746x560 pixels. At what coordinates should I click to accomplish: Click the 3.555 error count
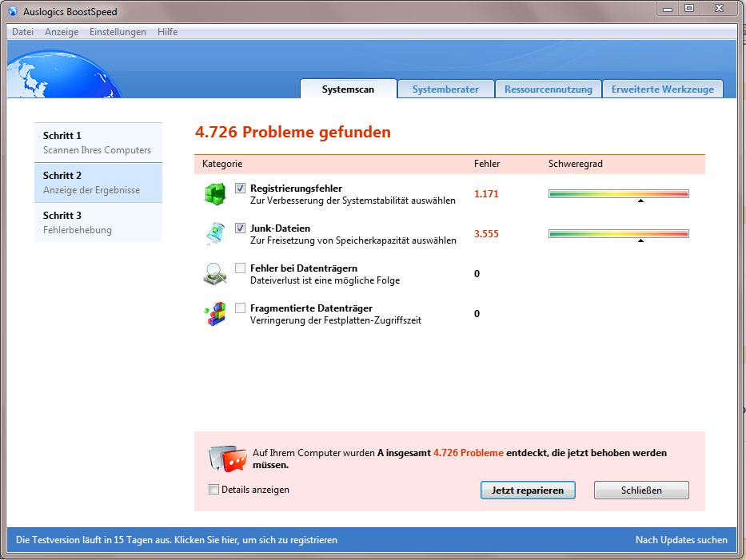click(486, 234)
